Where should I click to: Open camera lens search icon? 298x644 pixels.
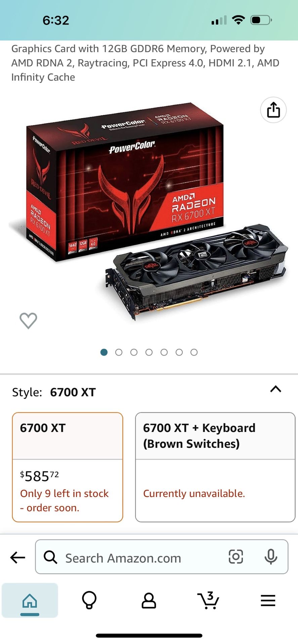pyautogui.click(x=236, y=557)
